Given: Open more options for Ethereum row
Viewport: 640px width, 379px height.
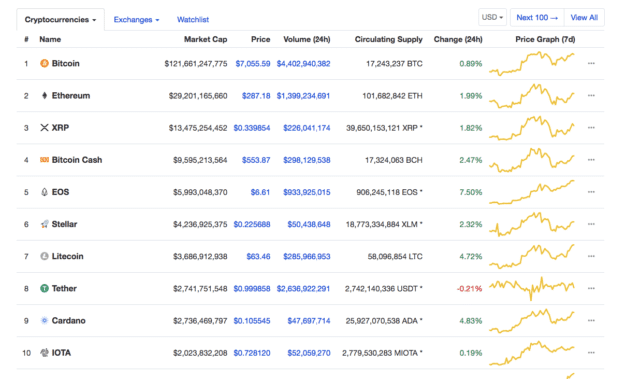Looking at the screenshot, I should [x=591, y=95].
